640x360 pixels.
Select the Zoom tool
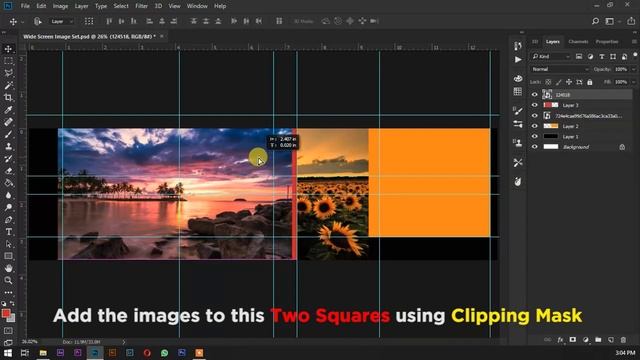click(x=8, y=280)
